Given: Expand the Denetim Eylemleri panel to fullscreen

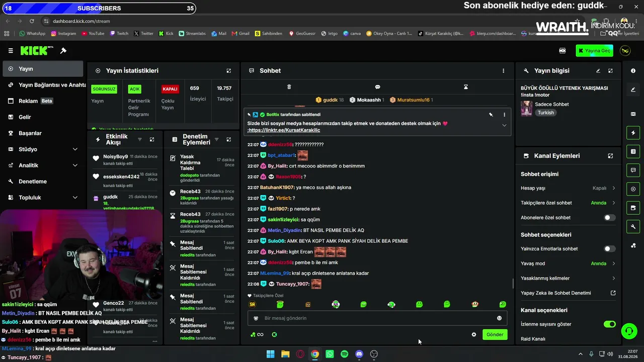Looking at the screenshot, I should [x=228, y=139].
